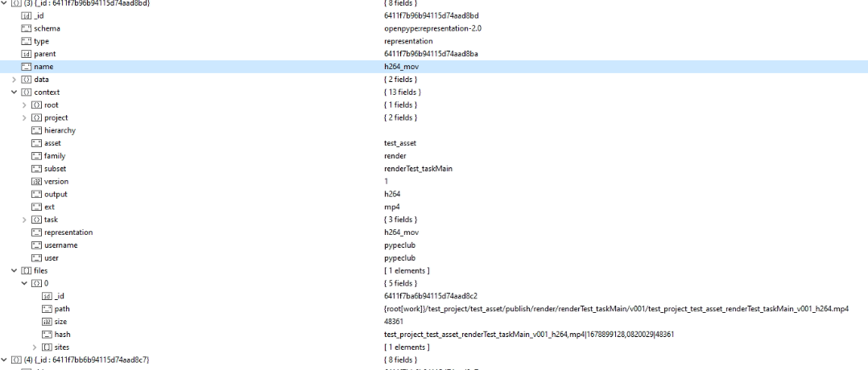The width and height of the screenshot is (868, 370).
Task: Click the string icon beside name field
Action: pyautogui.click(x=26, y=67)
